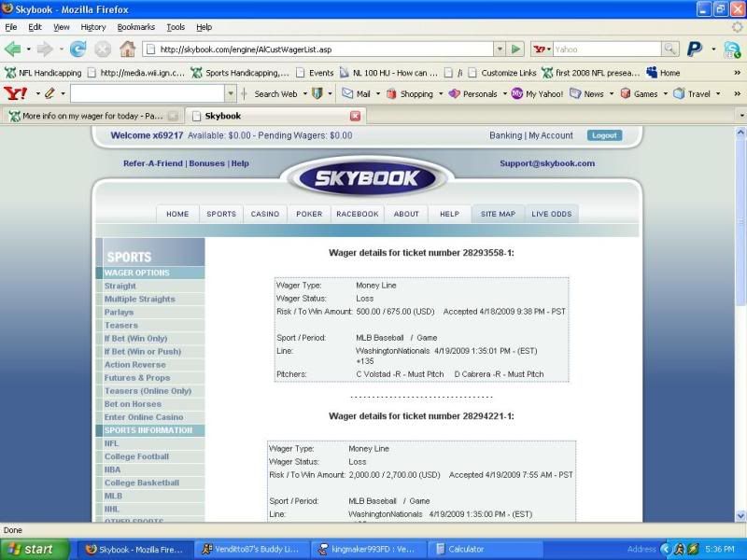This screenshot has width=747, height=560.
Task: Click the vertical scrollbar down arrow
Action: click(x=740, y=515)
